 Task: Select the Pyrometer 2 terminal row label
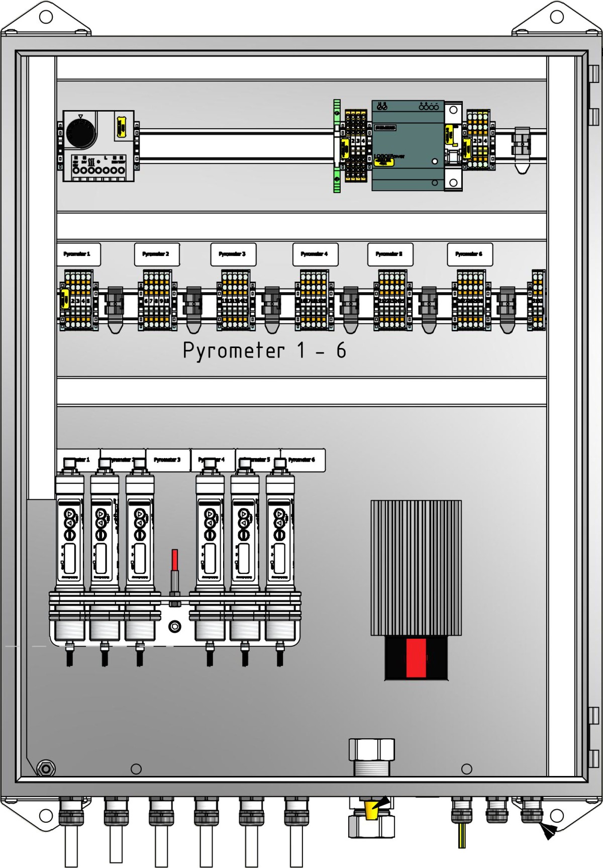[x=156, y=254]
